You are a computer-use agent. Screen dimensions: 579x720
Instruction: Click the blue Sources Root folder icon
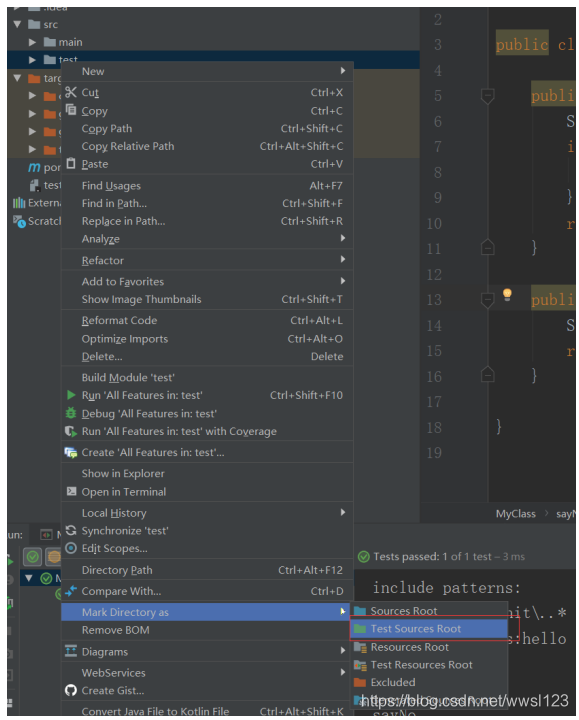point(360,611)
